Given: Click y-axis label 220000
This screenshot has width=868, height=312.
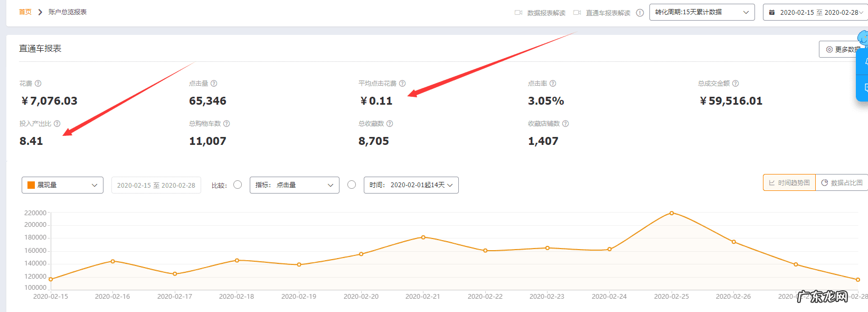Looking at the screenshot, I should (35, 213).
